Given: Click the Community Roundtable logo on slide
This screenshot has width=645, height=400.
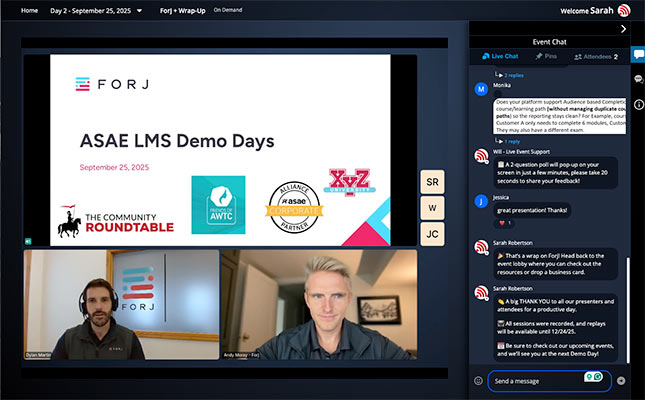Looking at the screenshot, I should tap(116, 221).
